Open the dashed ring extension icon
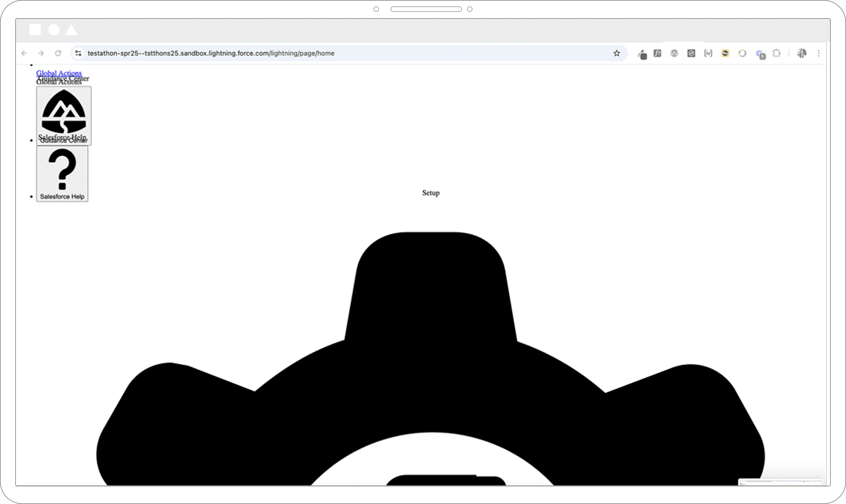Image resolution: width=846 pixels, height=504 pixels. (x=742, y=53)
